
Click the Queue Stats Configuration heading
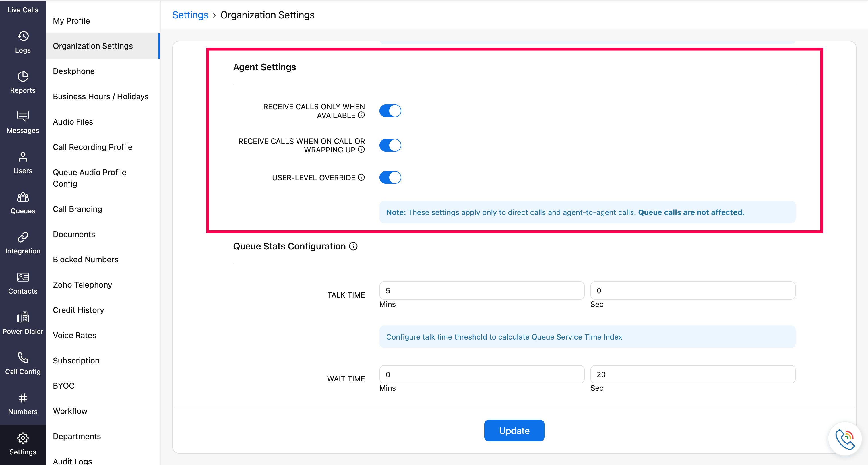(289, 246)
